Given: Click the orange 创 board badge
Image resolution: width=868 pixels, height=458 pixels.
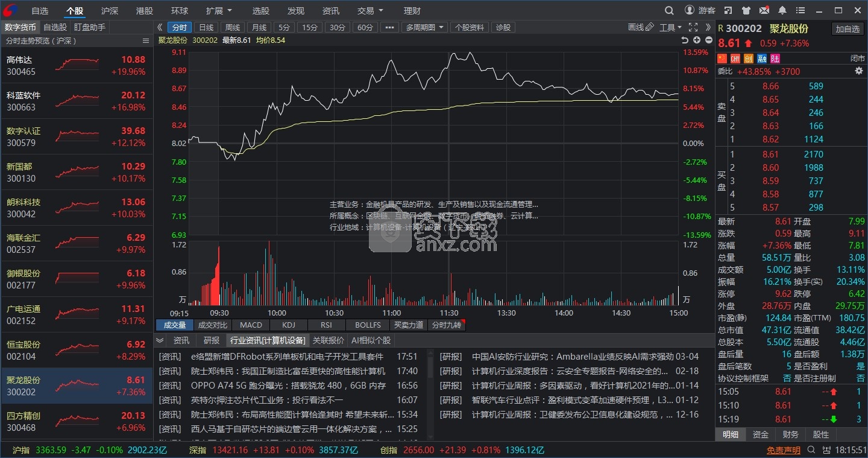Looking at the screenshot, I should point(748,59).
